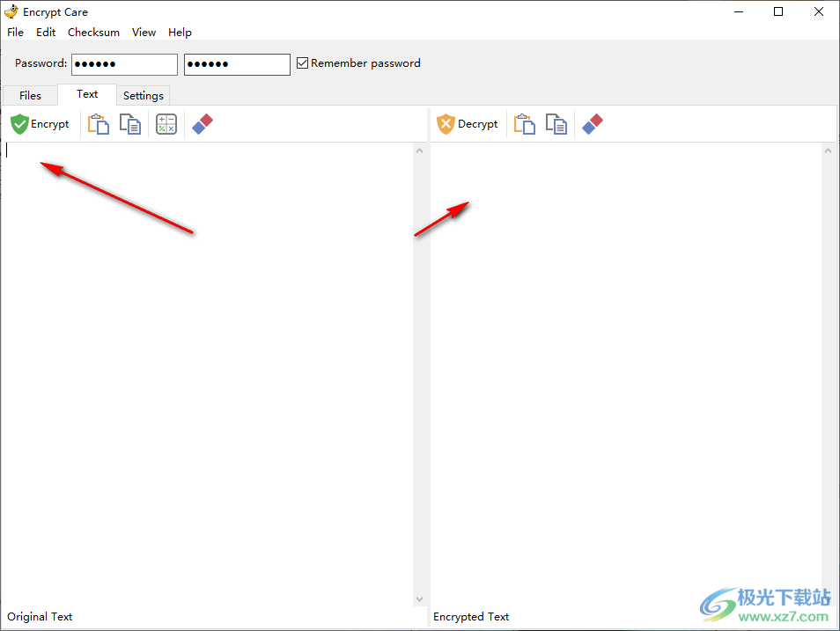The width and height of the screenshot is (840, 631).
Task: Click the Encrypted Text status label
Action: tap(471, 617)
